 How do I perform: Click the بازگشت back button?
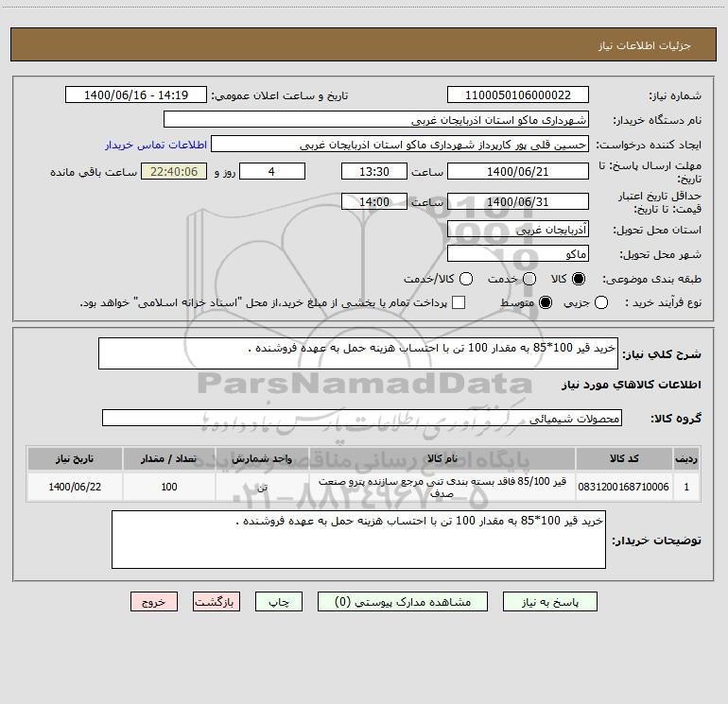217,602
